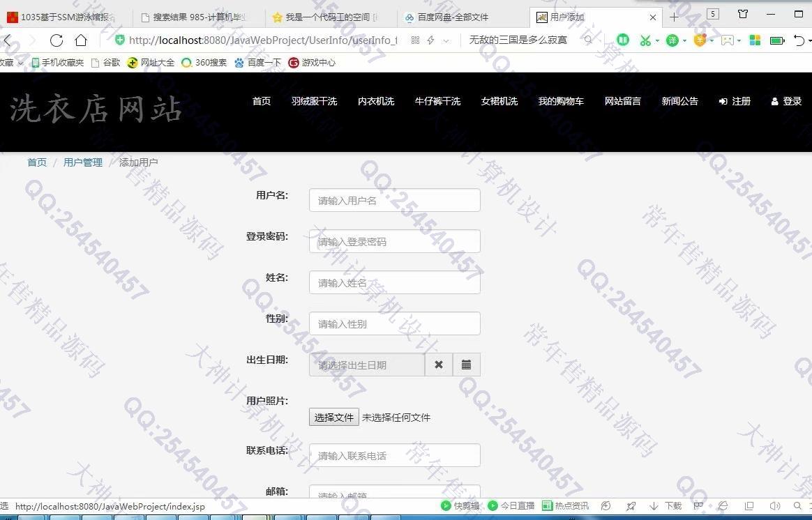Focus the 登录密码 input field
812x520 pixels.
[x=395, y=242]
